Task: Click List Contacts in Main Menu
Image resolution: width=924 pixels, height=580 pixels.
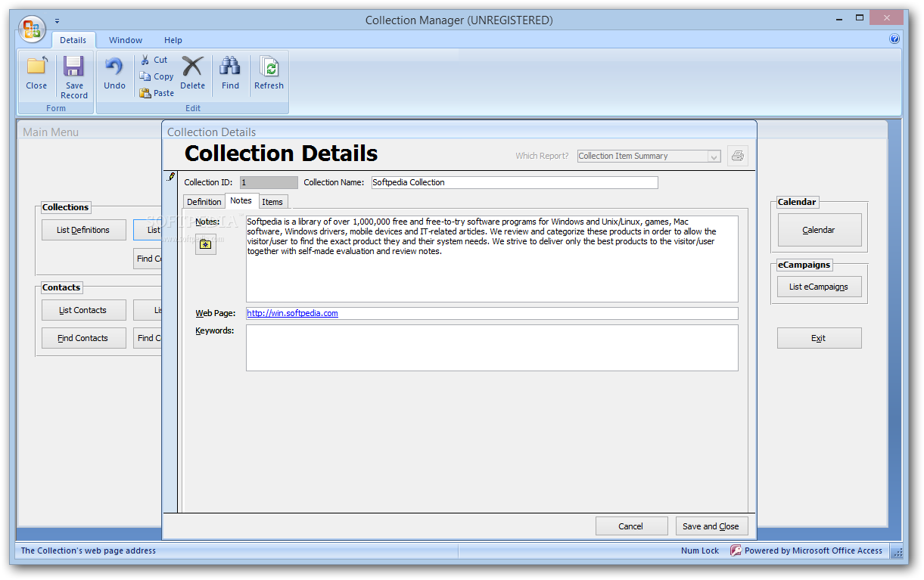Action: pos(83,310)
